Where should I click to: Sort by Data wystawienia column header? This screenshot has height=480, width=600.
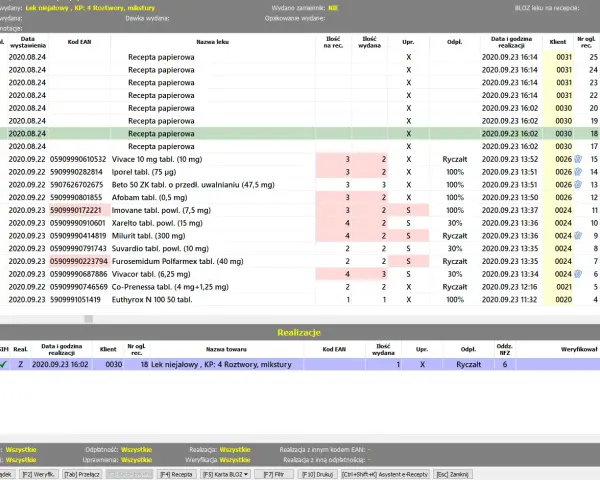28,42
